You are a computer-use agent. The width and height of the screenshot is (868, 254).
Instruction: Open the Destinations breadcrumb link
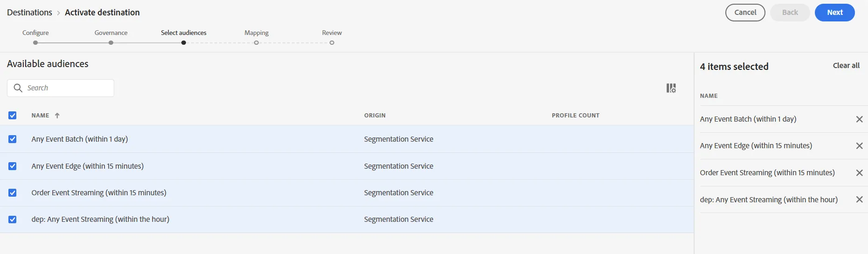[29, 13]
